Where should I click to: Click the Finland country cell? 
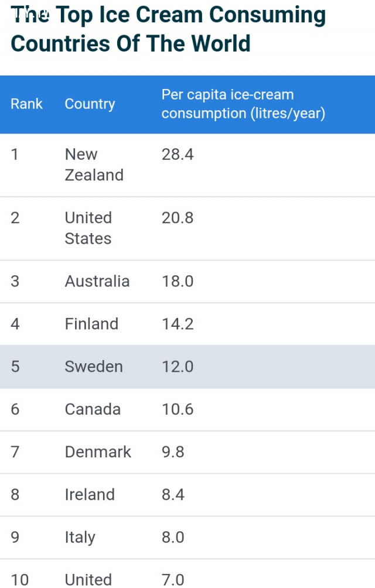point(91,324)
